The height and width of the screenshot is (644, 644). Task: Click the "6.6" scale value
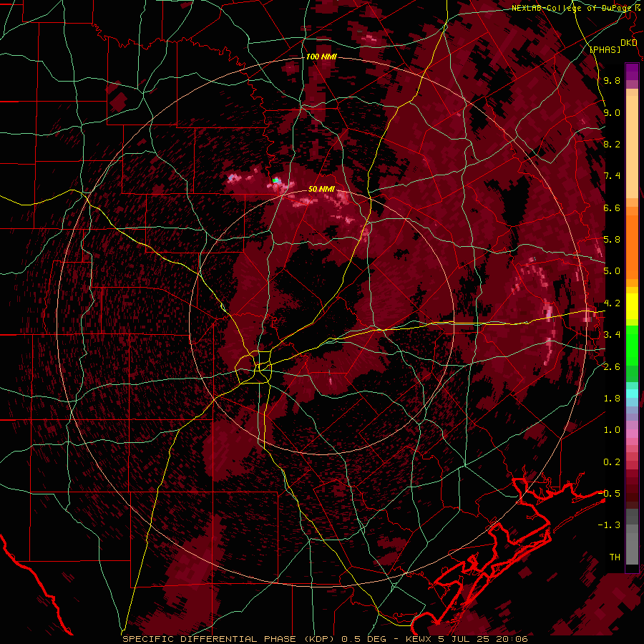coord(612,208)
